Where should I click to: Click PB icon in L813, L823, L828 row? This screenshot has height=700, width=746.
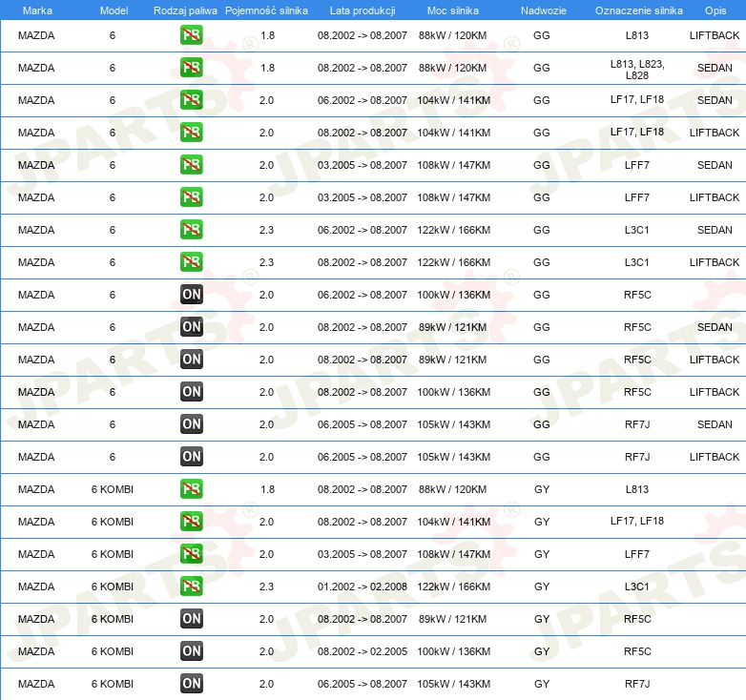tap(191, 69)
